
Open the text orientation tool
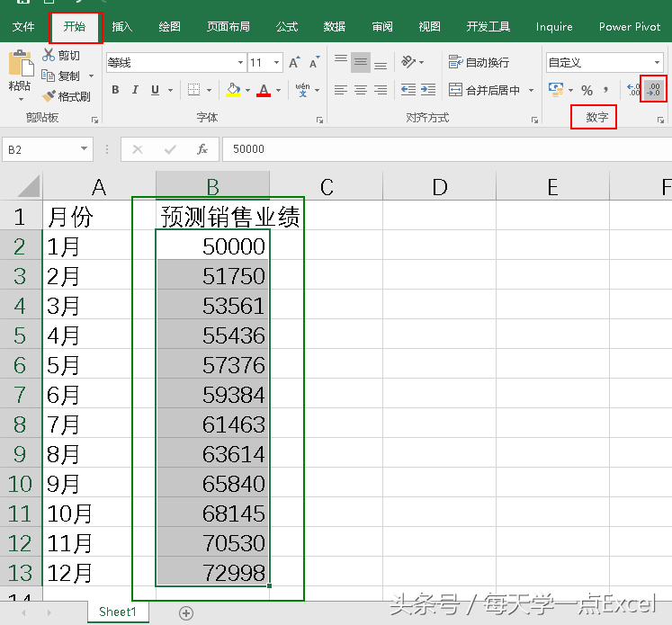tap(408, 62)
